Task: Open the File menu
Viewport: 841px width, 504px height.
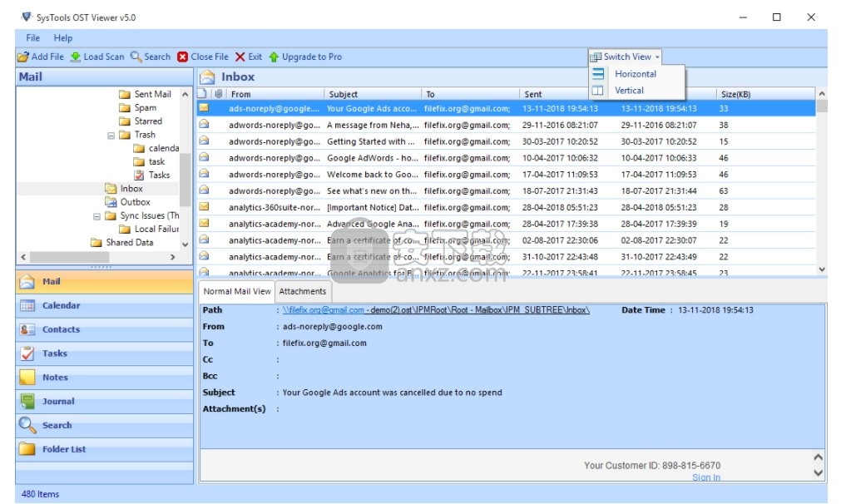Action: [x=32, y=38]
